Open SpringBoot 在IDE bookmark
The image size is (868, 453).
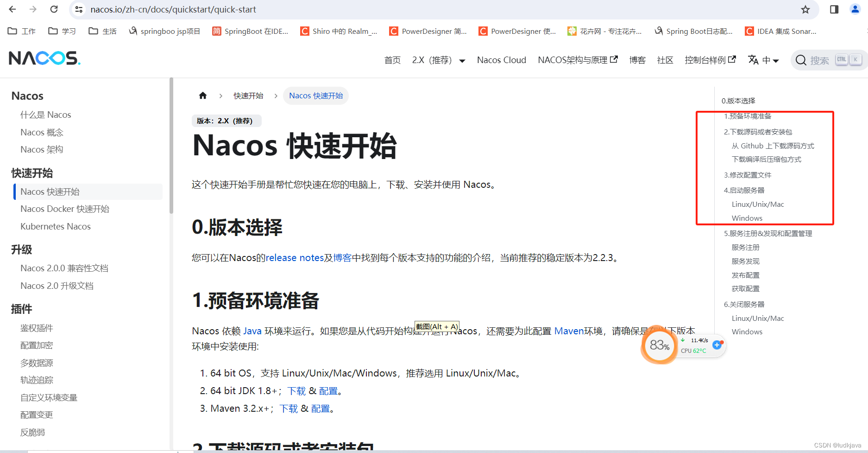tap(250, 31)
